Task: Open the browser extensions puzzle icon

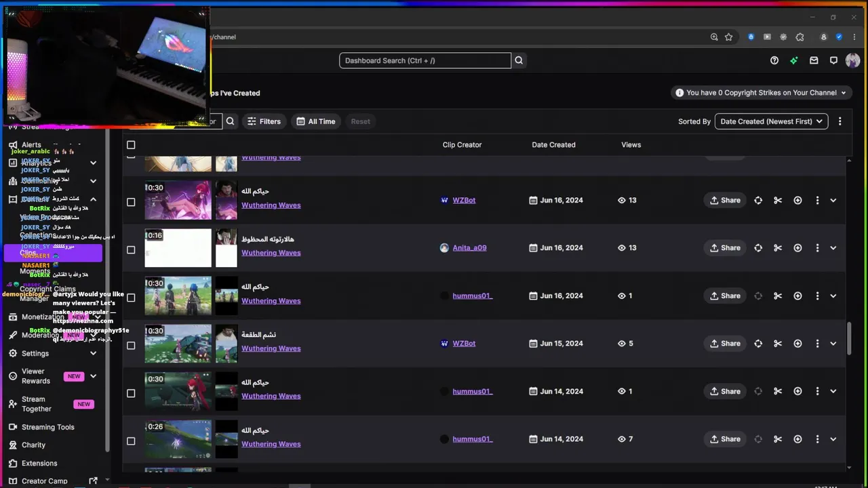Action: pyautogui.click(x=800, y=37)
